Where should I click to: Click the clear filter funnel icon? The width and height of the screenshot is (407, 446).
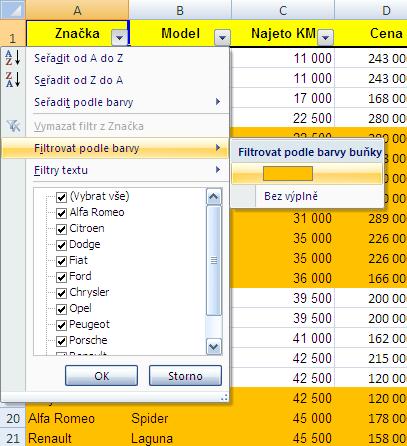(x=13, y=126)
